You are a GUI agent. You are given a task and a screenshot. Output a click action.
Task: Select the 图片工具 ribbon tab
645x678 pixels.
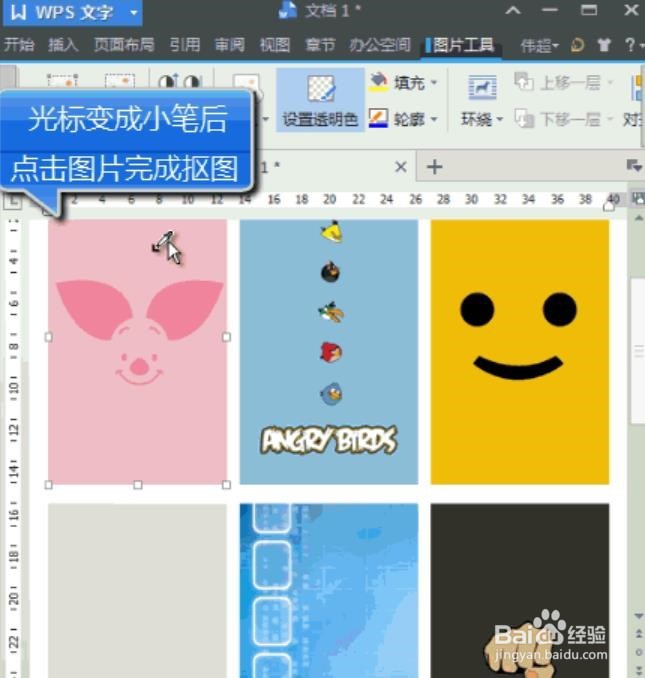(x=461, y=45)
